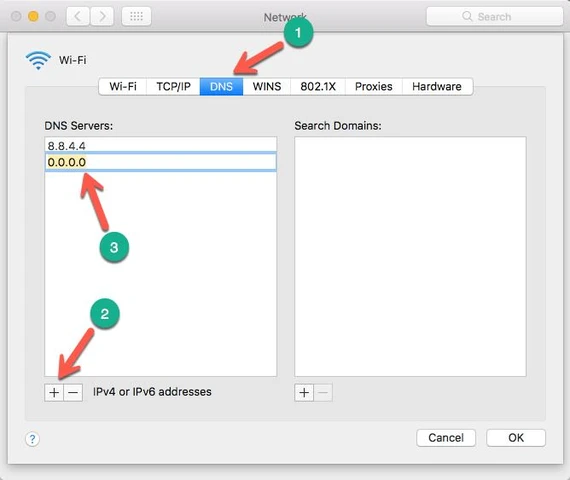
Task: Switch to the WINS tab
Action: (267, 87)
